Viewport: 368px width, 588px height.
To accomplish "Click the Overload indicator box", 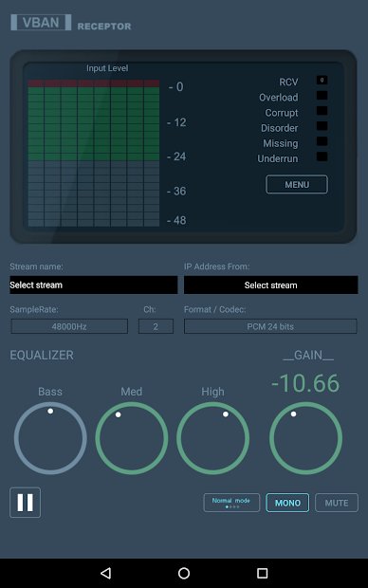I will tap(322, 95).
